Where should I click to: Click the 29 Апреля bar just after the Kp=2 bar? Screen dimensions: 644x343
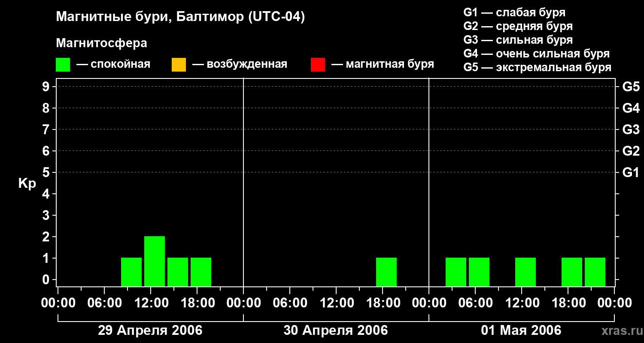(178, 272)
